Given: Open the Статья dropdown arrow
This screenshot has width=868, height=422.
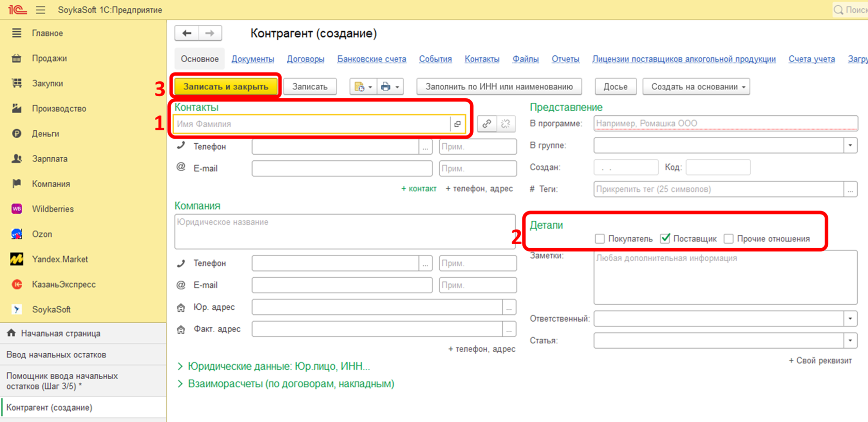Looking at the screenshot, I should 850,340.
